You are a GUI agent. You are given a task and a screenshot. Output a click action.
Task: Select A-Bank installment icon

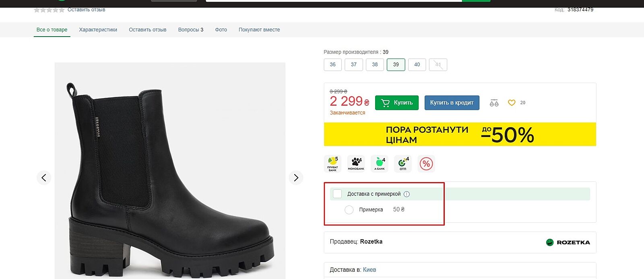(380, 164)
